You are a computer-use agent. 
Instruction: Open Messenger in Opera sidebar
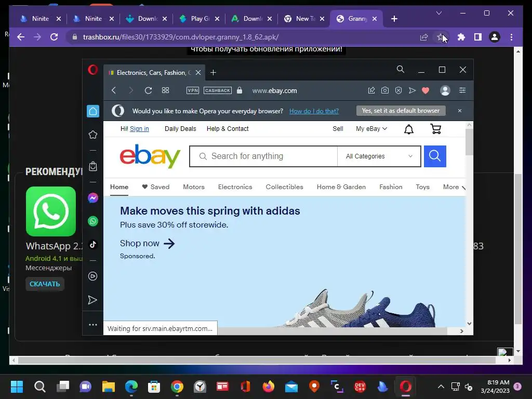pos(93,198)
